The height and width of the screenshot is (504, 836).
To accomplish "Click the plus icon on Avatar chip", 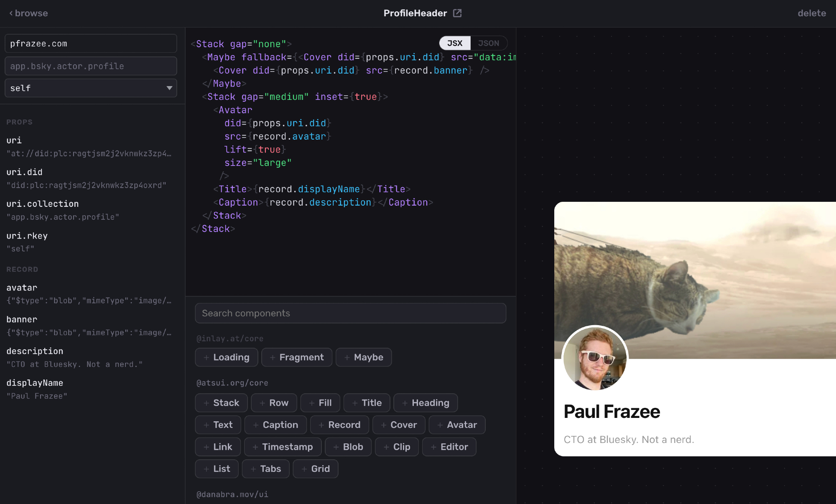I will [x=440, y=425].
